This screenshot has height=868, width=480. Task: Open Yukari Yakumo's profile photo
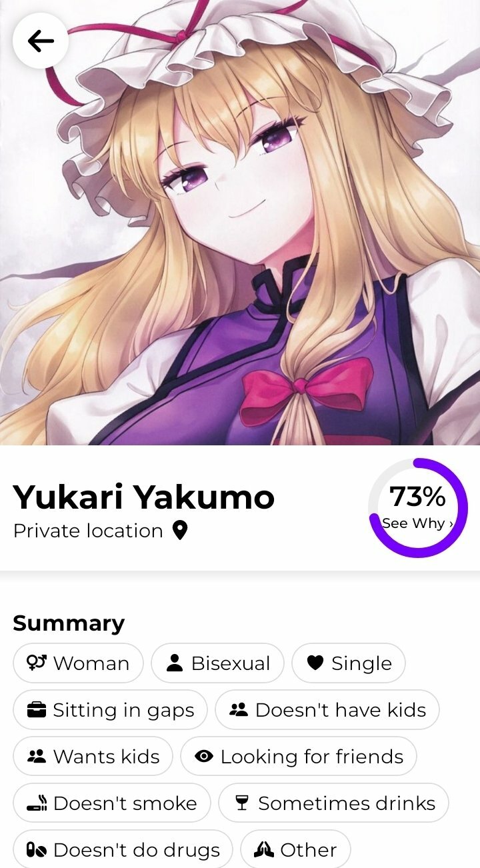[x=240, y=223]
